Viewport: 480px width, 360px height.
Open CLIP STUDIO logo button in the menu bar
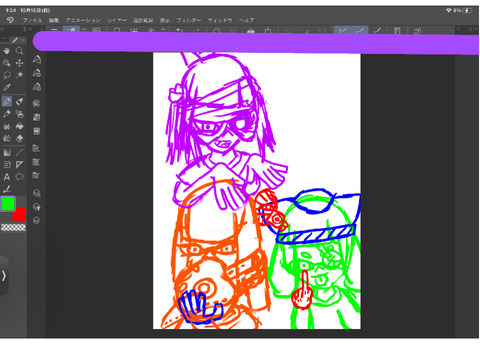[x=10, y=20]
